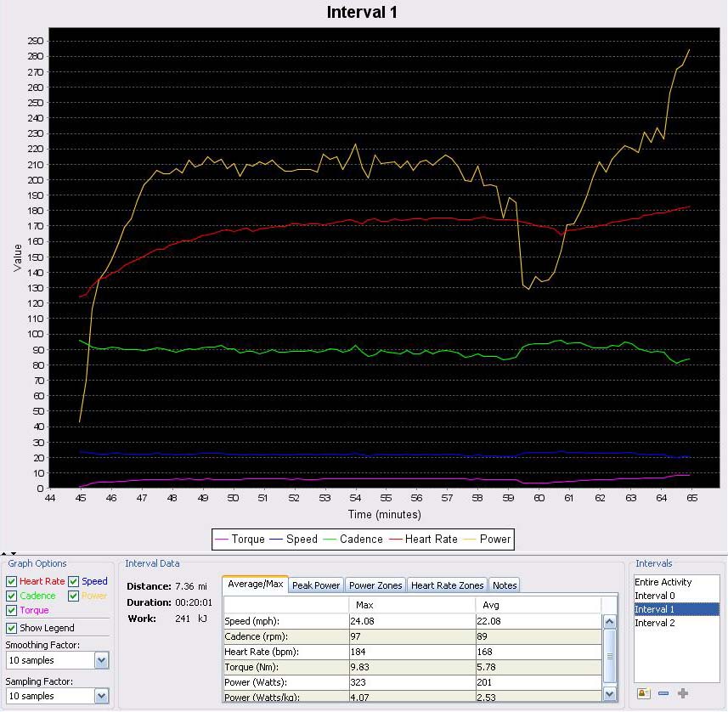Add a new interval with the plus icon
Viewport: 728px width, 712px height.
683,693
